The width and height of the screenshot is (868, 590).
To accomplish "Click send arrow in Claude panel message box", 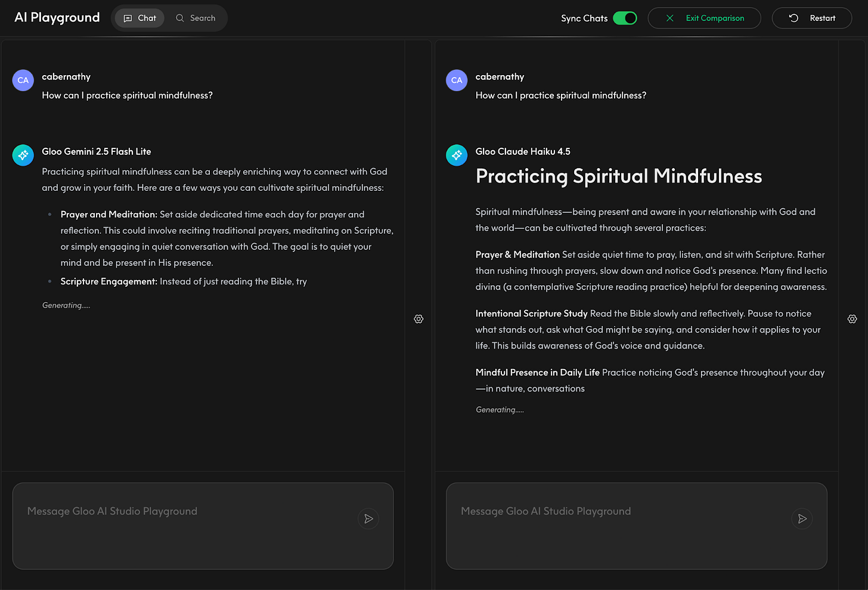I will (802, 518).
